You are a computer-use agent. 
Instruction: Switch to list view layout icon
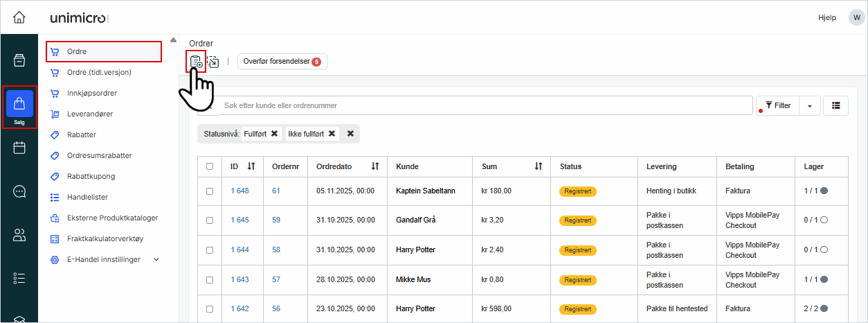coord(836,105)
